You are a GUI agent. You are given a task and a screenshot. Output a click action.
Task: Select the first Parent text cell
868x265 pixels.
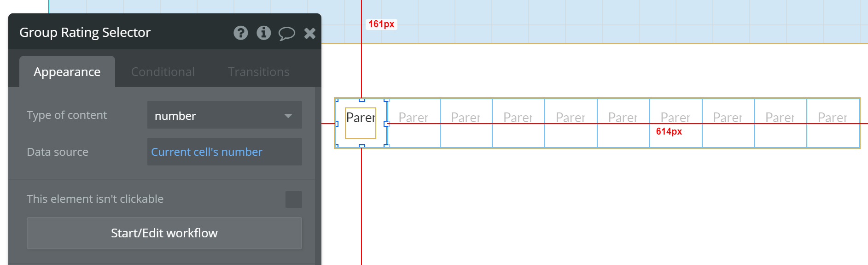[x=361, y=118]
